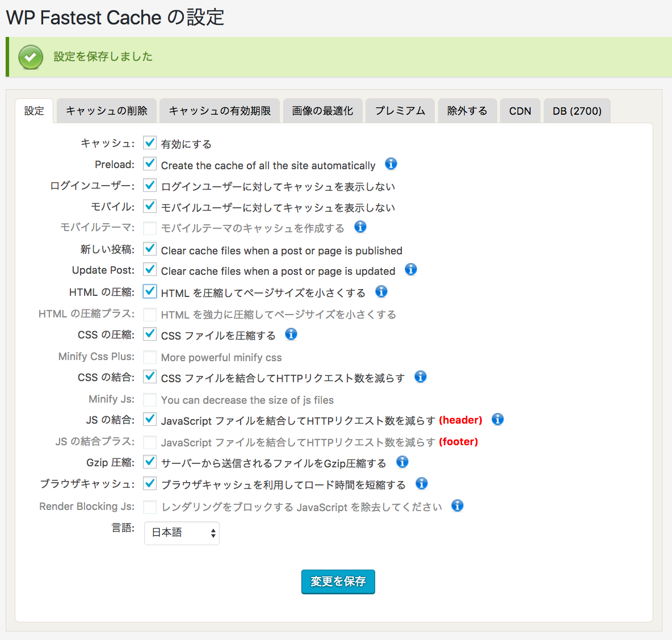Toggle CSS の圧縮 checkbox

(x=150, y=334)
